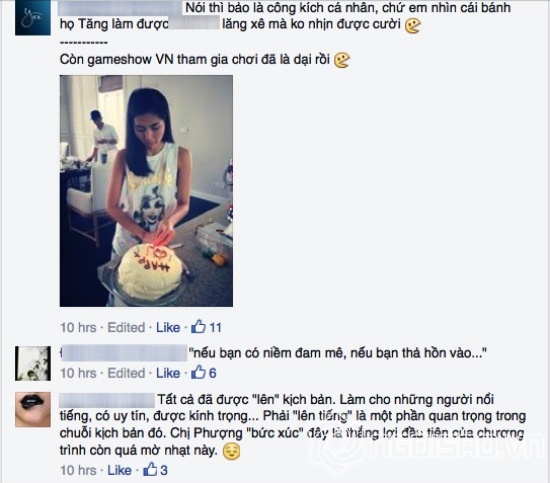The height and width of the screenshot is (483, 550).
Task: Click the blurred name of third commenter
Action: 107,400
